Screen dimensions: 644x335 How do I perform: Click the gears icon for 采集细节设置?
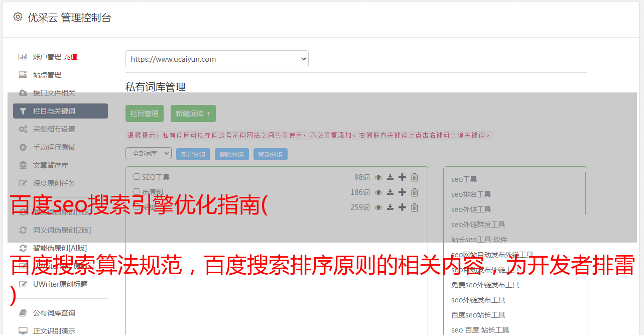(x=23, y=129)
